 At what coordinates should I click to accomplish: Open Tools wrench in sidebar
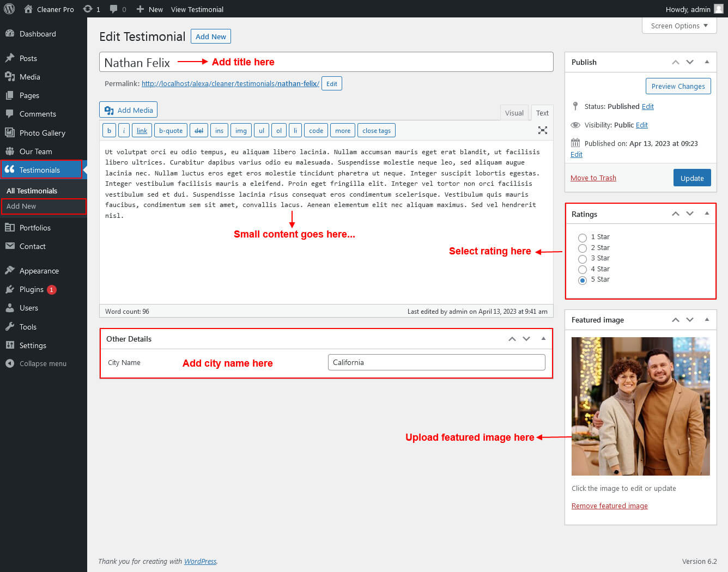[10, 327]
